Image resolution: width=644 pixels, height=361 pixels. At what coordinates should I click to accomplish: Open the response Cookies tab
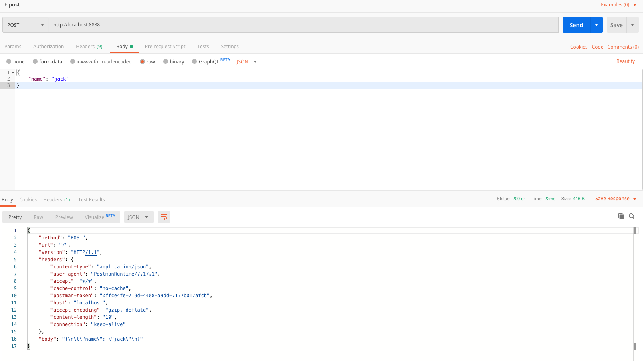(28, 200)
